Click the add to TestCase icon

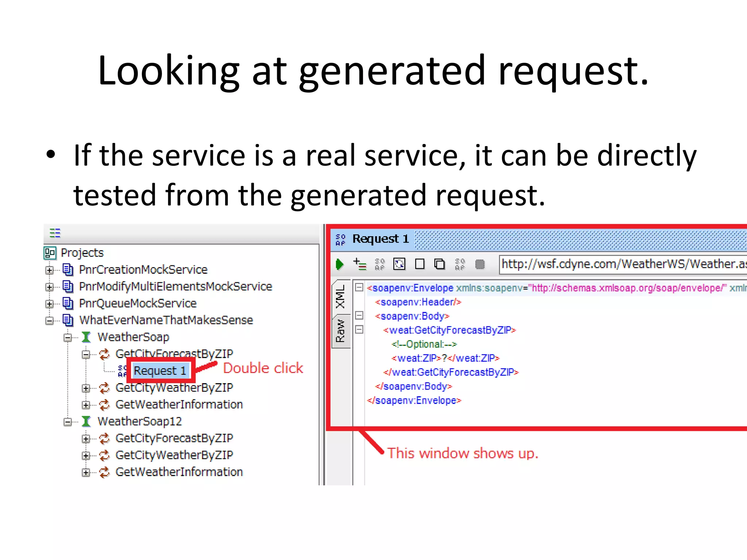pos(360,264)
